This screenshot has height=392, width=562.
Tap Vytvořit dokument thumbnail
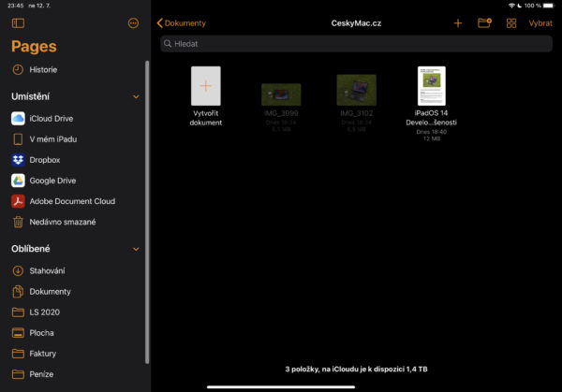[x=206, y=87]
